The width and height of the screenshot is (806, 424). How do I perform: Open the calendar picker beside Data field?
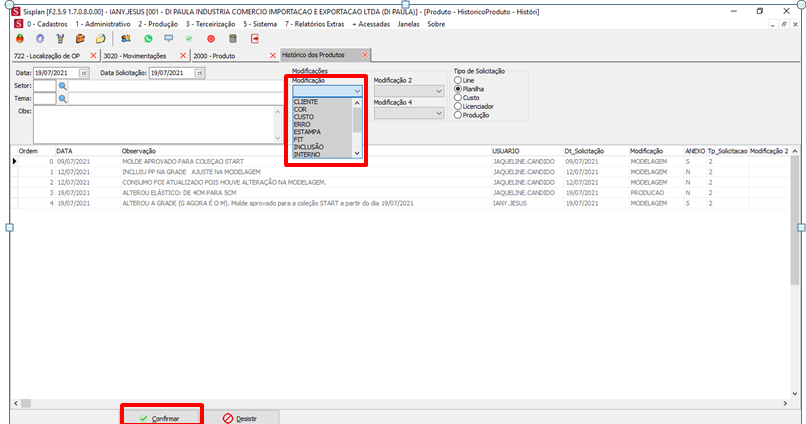[x=84, y=73]
